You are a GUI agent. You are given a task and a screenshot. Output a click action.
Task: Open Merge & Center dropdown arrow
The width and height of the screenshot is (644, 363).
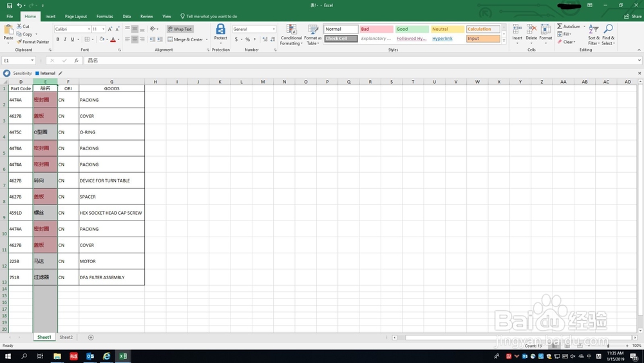[207, 39]
